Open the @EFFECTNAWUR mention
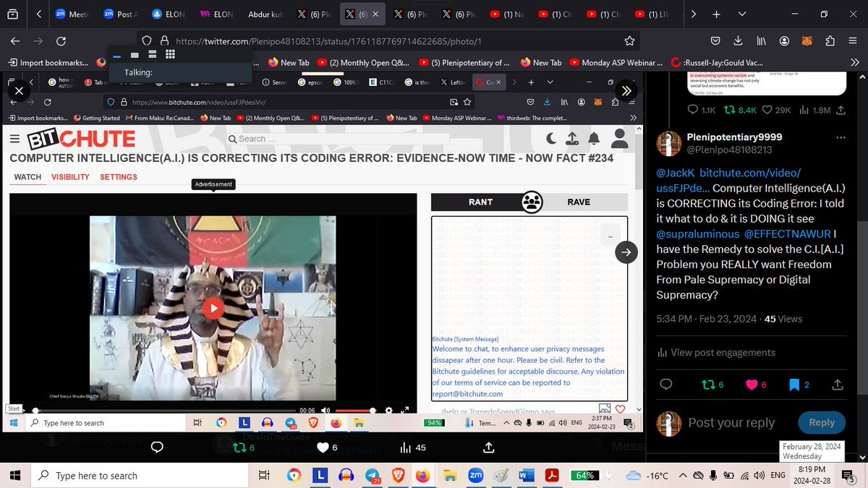Viewport: 868px width, 488px height. click(x=787, y=234)
